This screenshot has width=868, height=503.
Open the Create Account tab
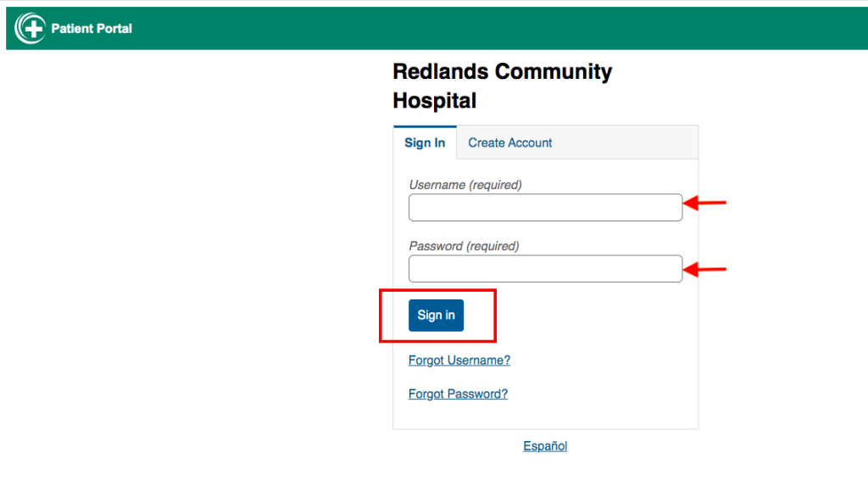(x=509, y=143)
